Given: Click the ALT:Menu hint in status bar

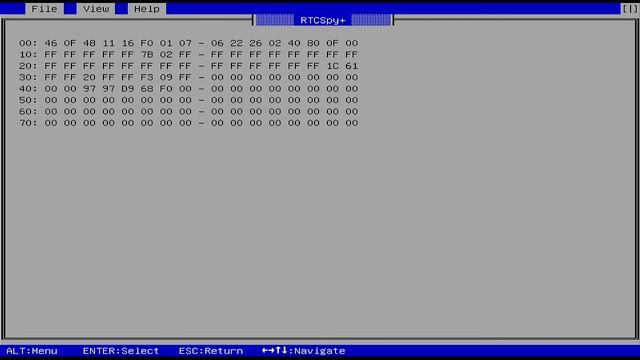Looking at the screenshot, I should (32, 351).
